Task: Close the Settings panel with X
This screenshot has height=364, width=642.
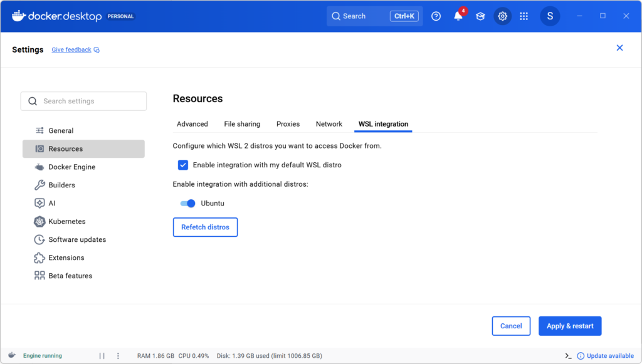Action: point(619,48)
